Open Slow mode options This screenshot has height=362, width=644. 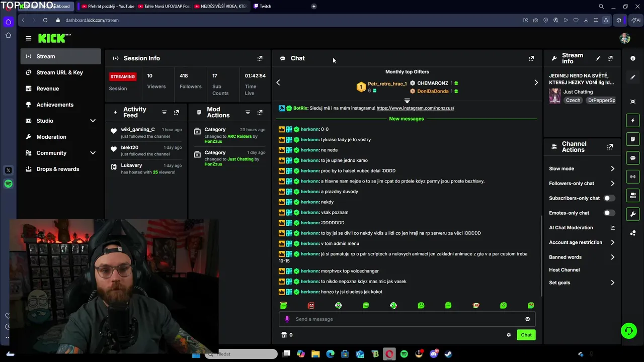582,168
